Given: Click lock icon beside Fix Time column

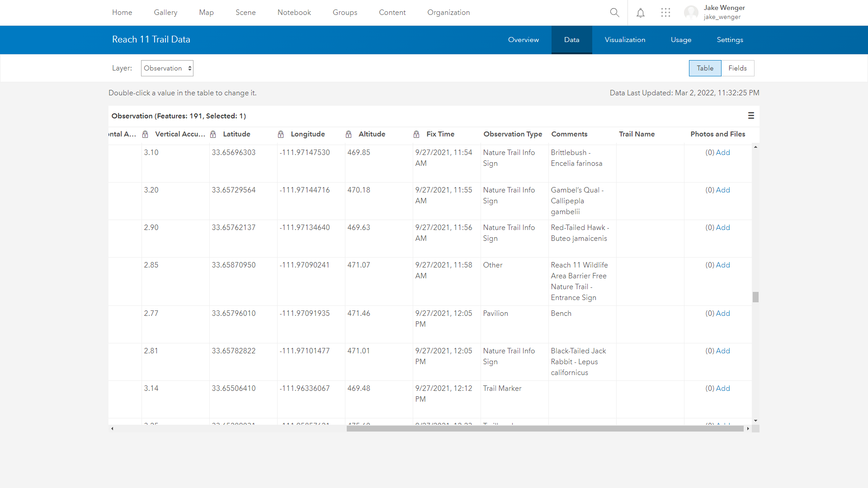Looking at the screenshot, I should [x=416, y=134].
